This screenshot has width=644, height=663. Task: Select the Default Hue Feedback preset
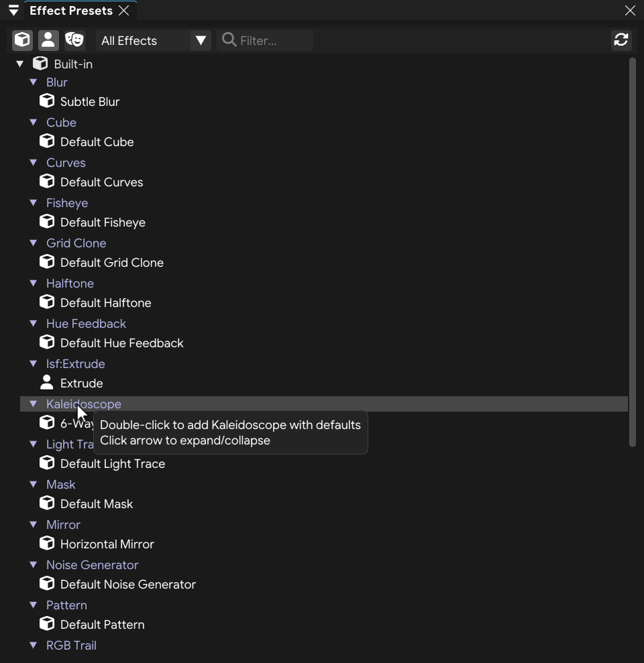(x=122, y=343)
